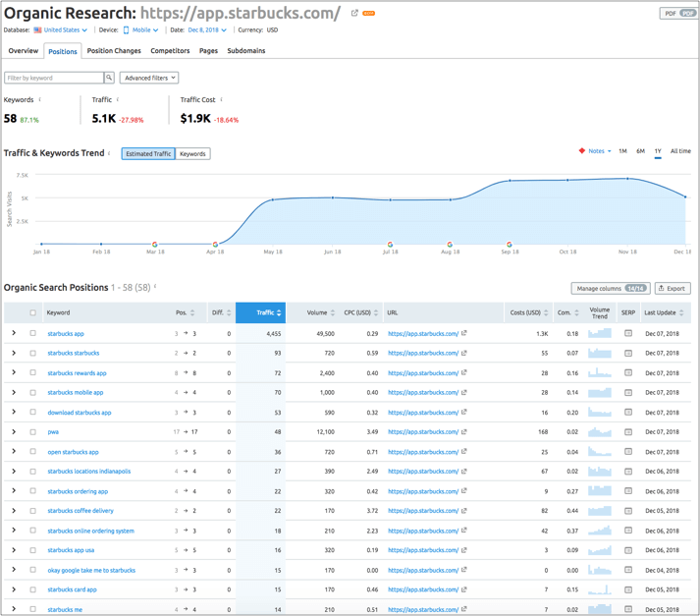Open the starbucks online ordering system keyword
Screen dimensions: 700x616
(x=90, y=531)
